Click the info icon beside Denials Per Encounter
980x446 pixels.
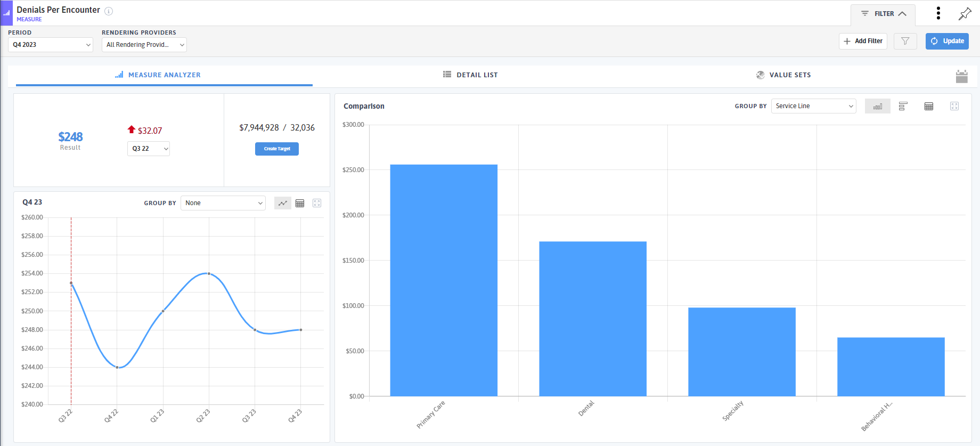coord(109,11)
